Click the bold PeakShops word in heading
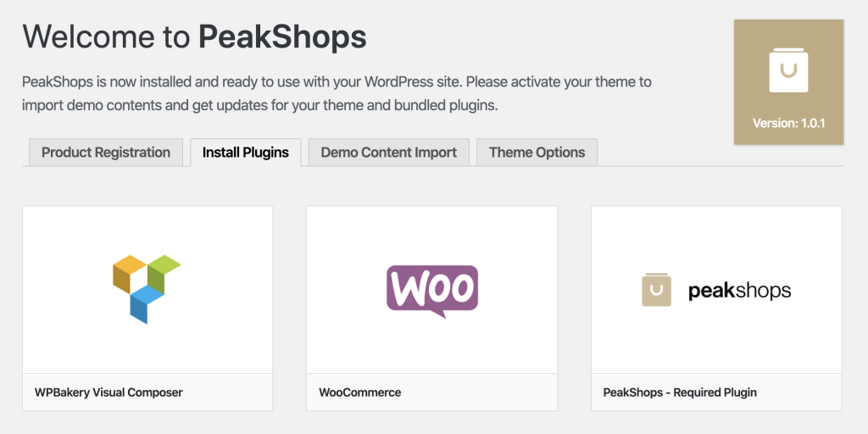Image resolution: width=868 pixels, height=434 pixels. (x=282, y=37)
